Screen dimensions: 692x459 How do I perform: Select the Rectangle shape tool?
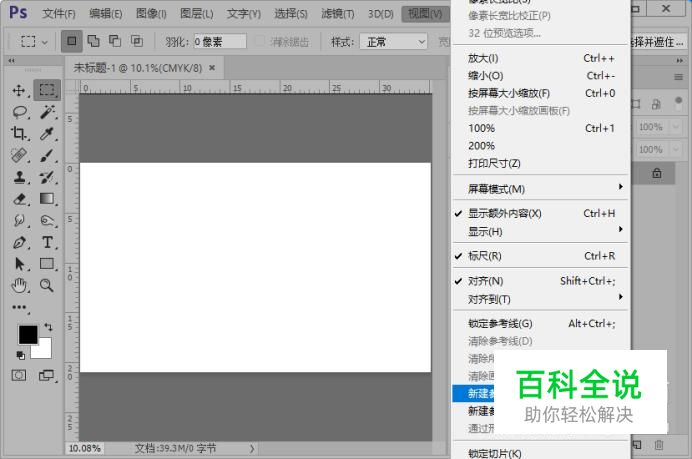47,263
